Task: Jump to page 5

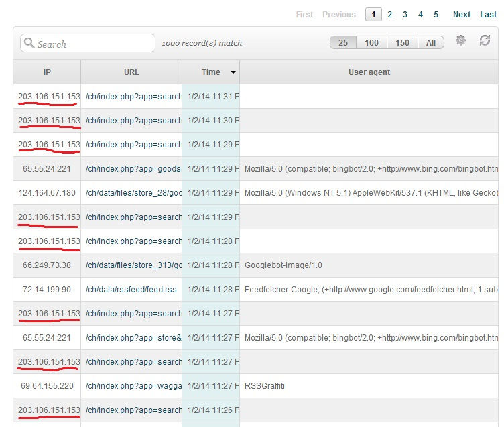Action: click(x=436, y=14)
